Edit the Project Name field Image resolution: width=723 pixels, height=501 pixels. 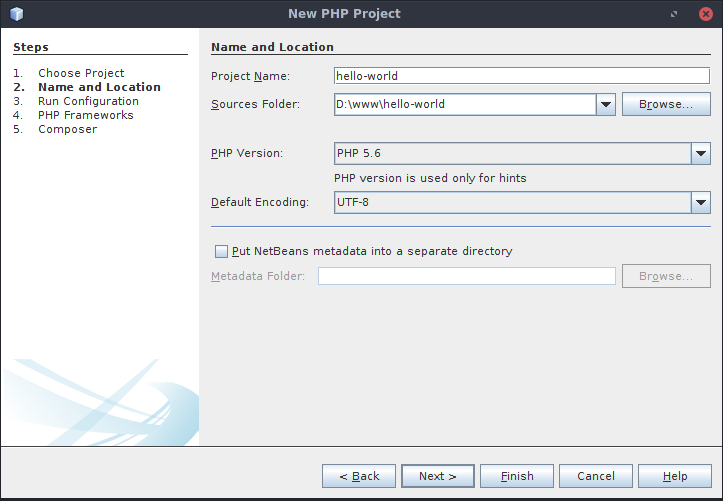pos(522,76)
